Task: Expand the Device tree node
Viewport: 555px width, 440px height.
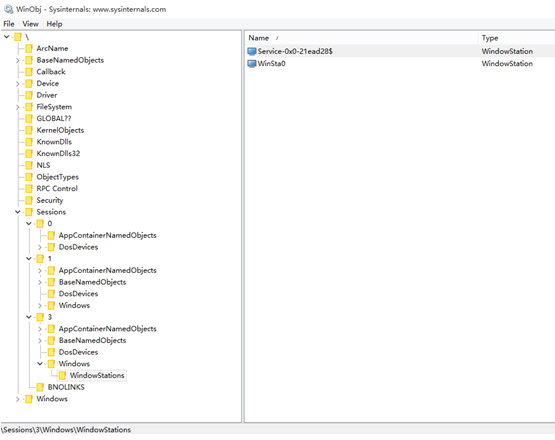Action: click(x=18, y=84)
